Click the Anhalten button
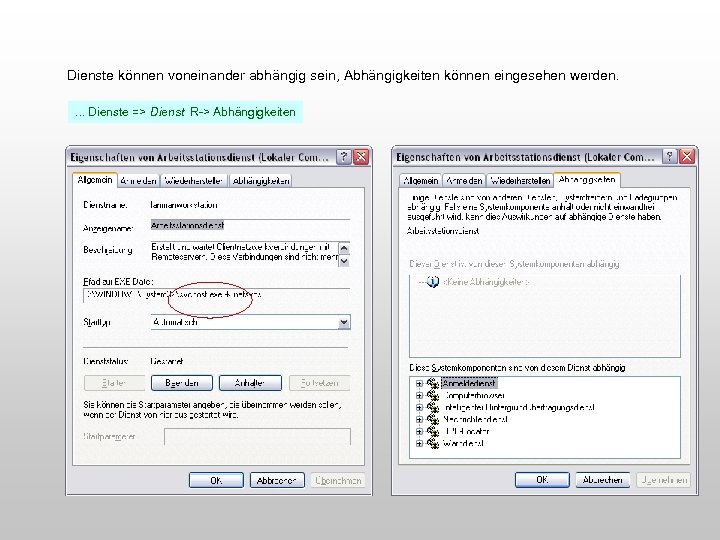Screen dimensions: 720x540 pyautogui.click(x=250, y=383)
